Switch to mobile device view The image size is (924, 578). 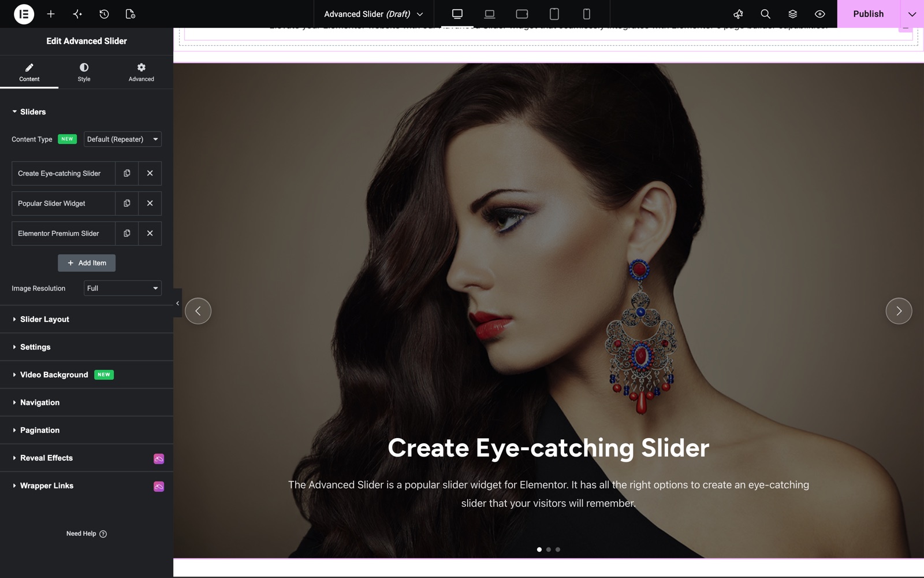tap(587, 14)
